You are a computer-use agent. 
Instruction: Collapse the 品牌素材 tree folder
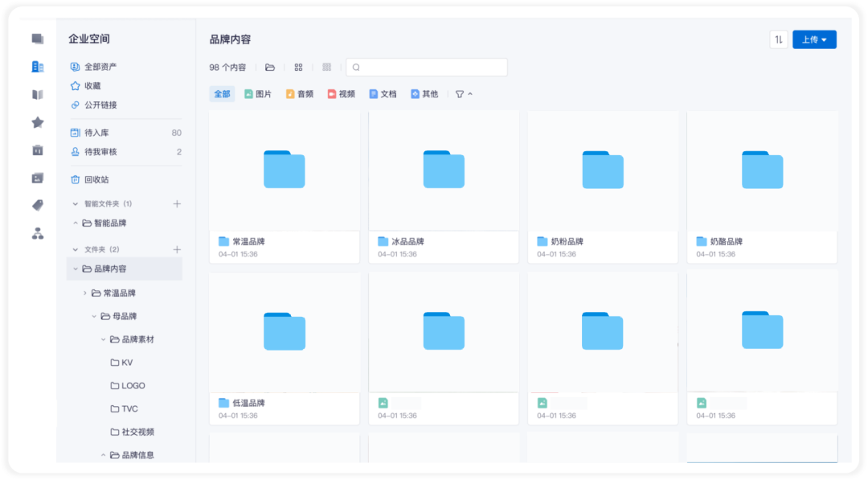[x=103, y=339]
